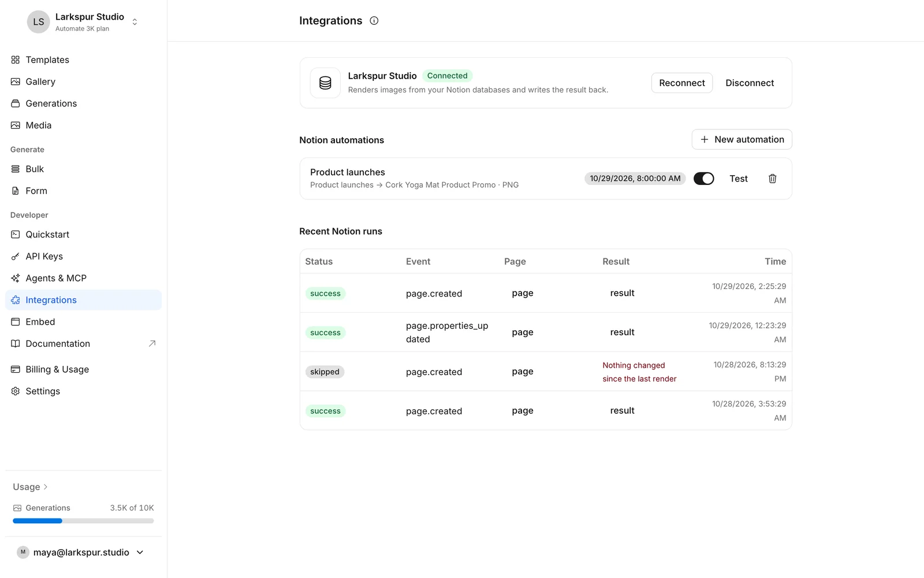
Task: Delete Product launches automation via trash icon
Action: [x=773, y=179]
